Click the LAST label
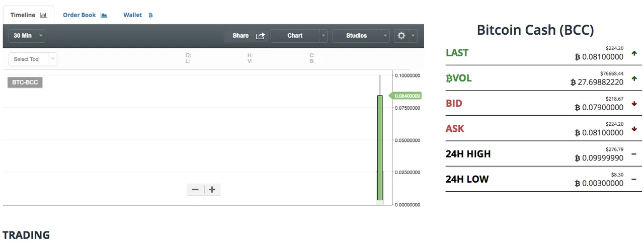Image resolution: width=644 pixels, height=245 pixels. tap(457, 53)
